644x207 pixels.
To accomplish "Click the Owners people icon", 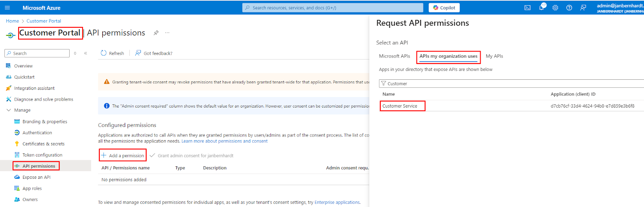I will (17, 199).
